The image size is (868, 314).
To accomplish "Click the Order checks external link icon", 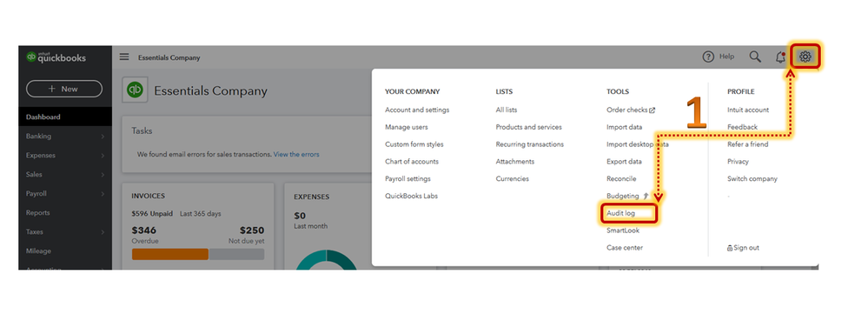I will click(653, 110).
